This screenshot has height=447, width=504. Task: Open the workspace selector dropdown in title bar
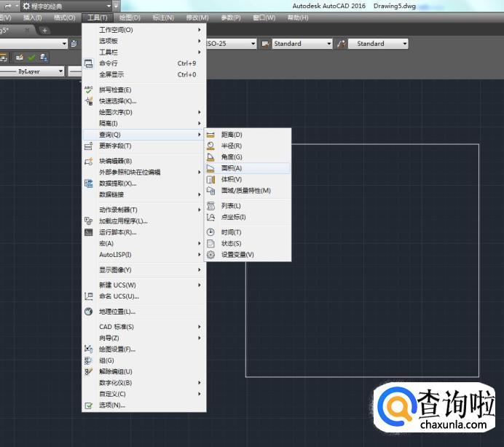tap(109, 6)
